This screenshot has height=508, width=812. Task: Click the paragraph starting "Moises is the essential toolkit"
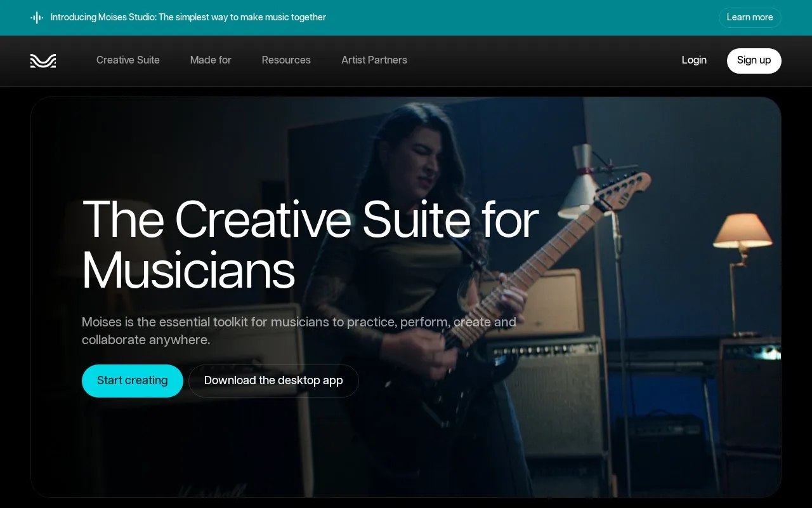(299, 331)
